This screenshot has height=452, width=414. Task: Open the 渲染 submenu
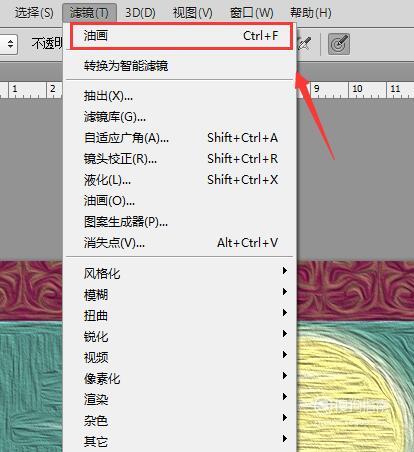179,399
